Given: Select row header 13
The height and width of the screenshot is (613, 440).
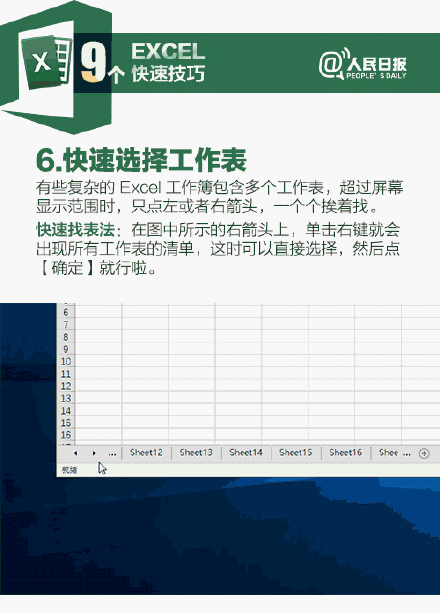Looking at the screenshot, I should click(x=66, y=398).
